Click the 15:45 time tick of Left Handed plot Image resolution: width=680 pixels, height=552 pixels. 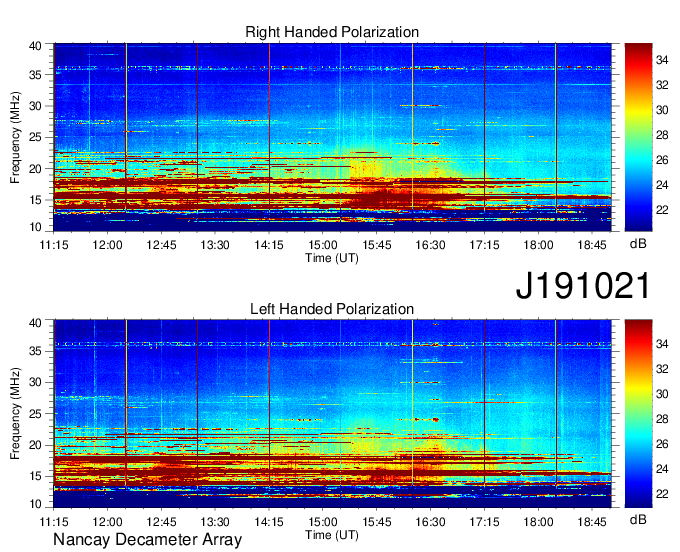pyautogui.click(x=377, y=522)
